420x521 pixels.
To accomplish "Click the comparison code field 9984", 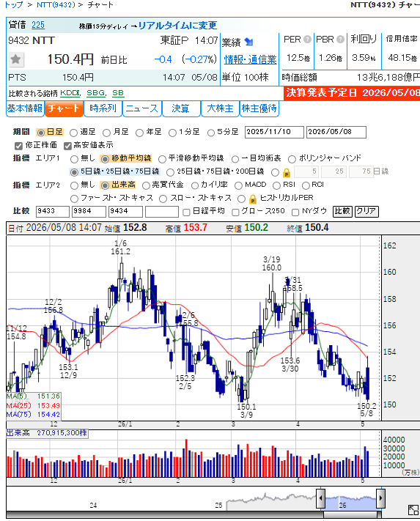I will point(89,212).
